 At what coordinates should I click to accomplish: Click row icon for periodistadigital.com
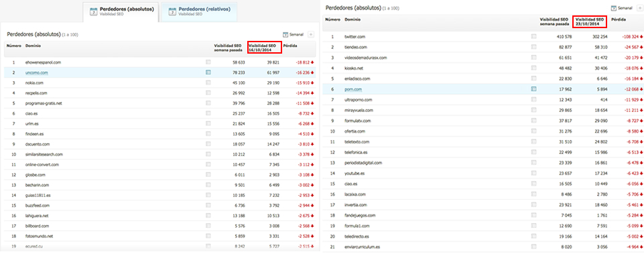(533, 163)
